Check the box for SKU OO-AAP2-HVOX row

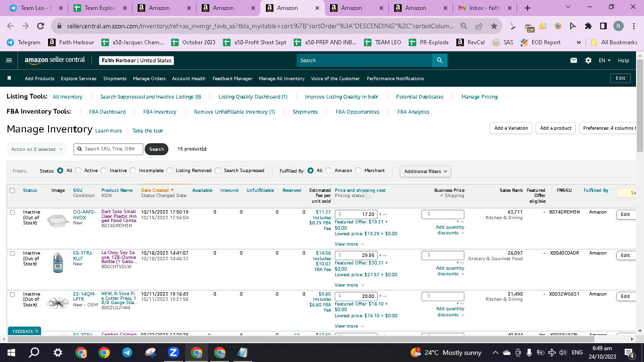[12, 212]
